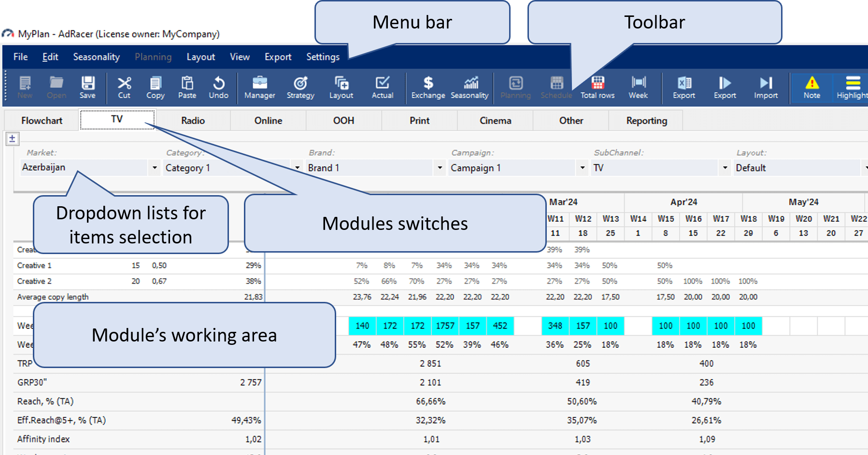Select the TV module tab
Image resolution: width=868 pixels, height=455 pixels.
pyautogui.click(x=117, y=119)
